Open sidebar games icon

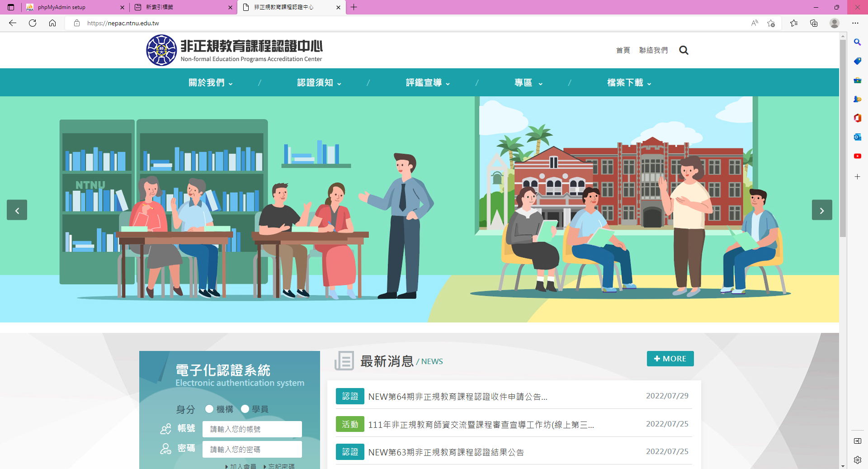point(857,99)
